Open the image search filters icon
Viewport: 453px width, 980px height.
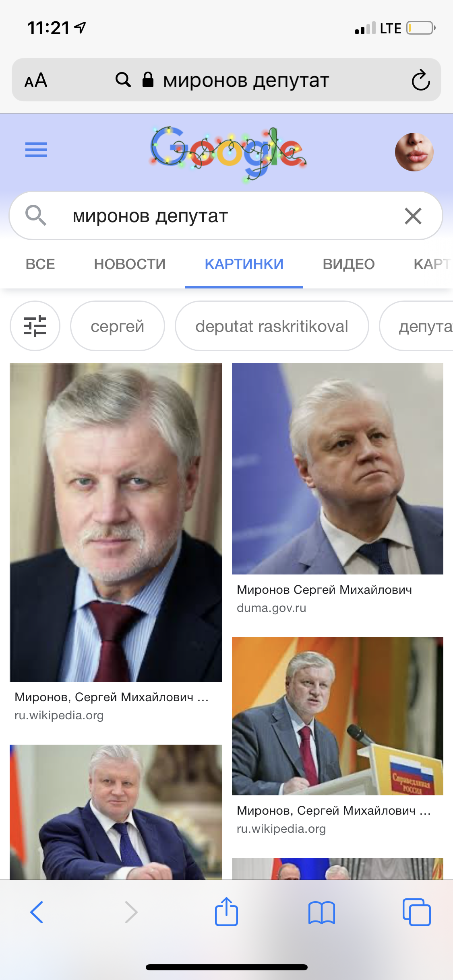(x=35, y=326)
